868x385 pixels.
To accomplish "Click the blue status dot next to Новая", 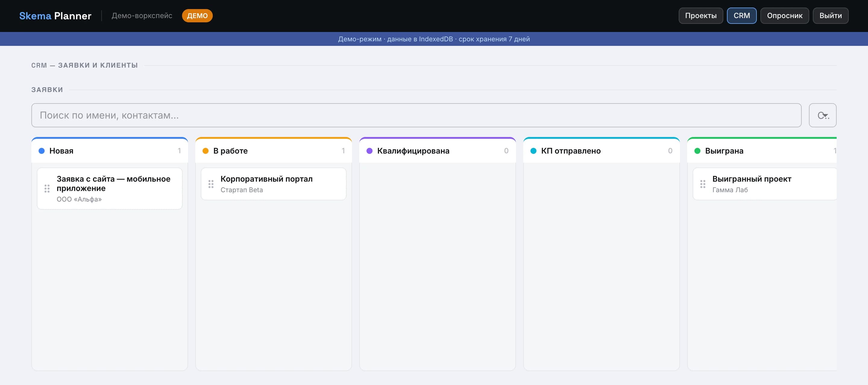I will click(42, 151).
